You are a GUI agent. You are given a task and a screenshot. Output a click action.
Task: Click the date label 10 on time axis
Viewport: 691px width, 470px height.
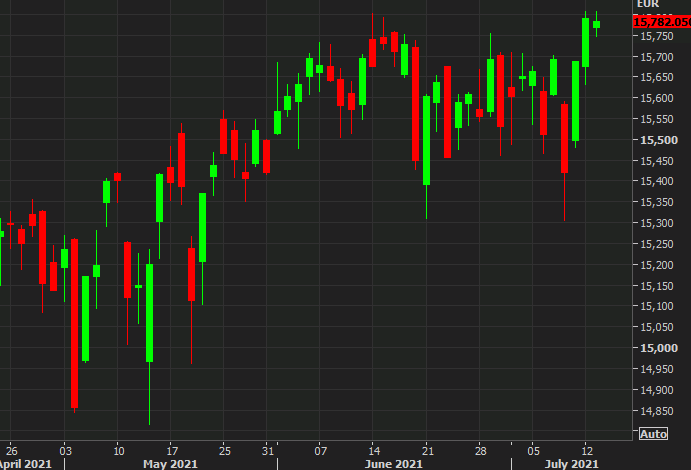(x=119, y=451)
